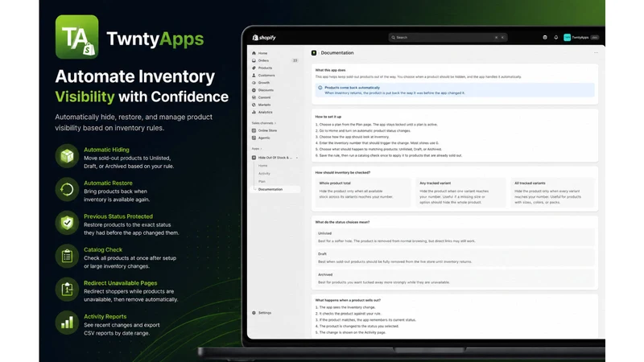Open Settings at the sidebar bottom
The height and width of the screenshot is (362, 644).
coord(265,313)
